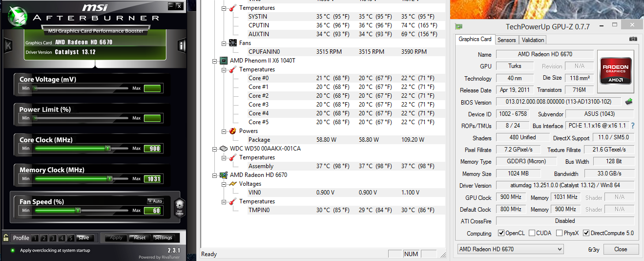Click the Bus Interface question mark icon
The height and width of the screenshot is (261, 644).
tap(633, 126)
